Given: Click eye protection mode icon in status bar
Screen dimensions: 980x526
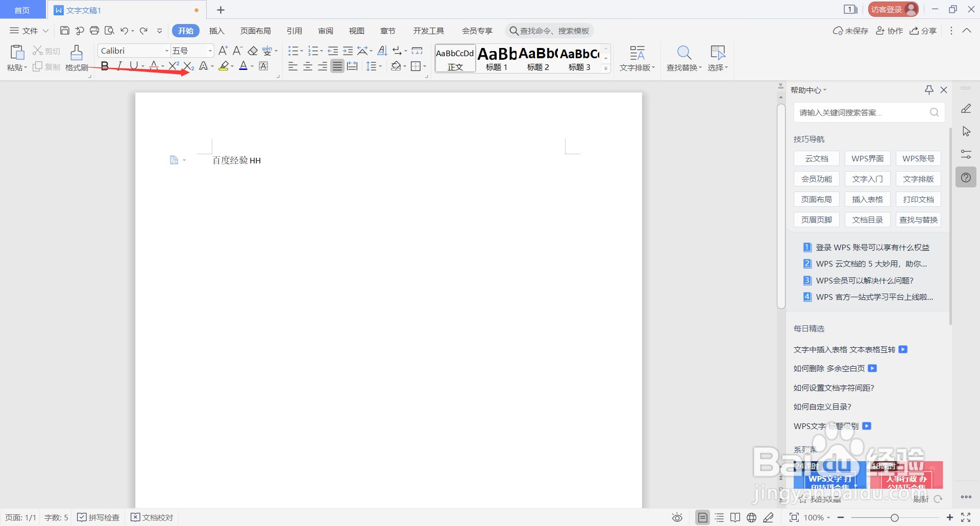Looking at the screenshot, I should point(677,517).
